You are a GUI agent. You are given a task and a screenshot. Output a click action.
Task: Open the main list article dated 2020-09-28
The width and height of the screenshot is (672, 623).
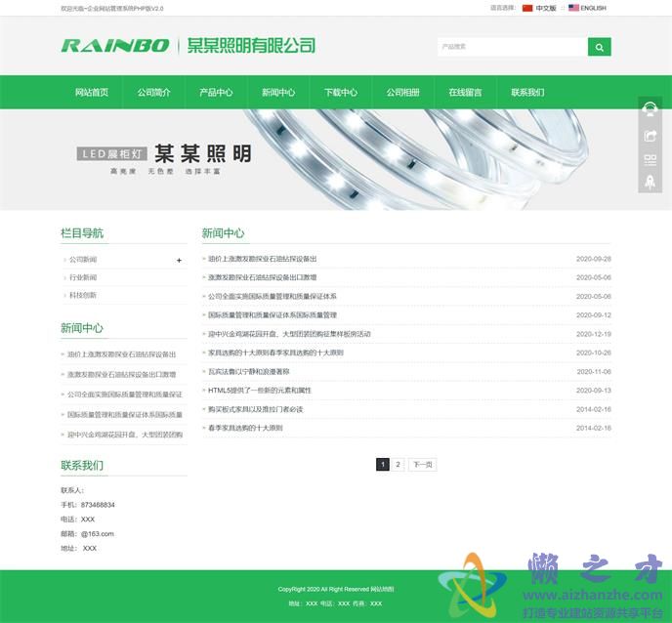tap(263, 259)
